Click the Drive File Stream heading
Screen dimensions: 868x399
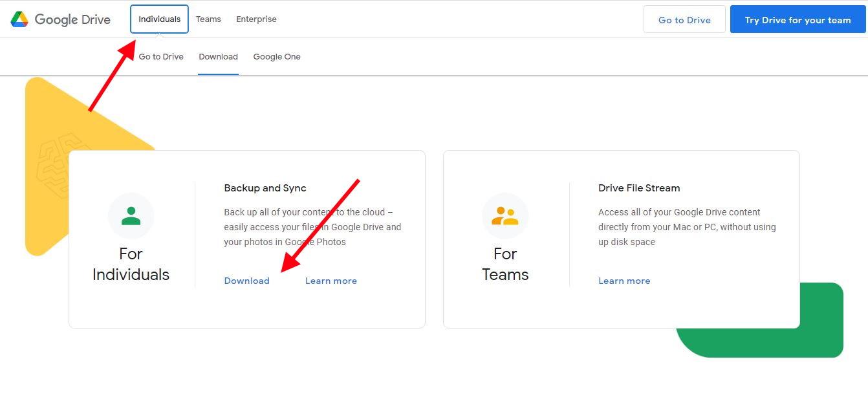639,188
